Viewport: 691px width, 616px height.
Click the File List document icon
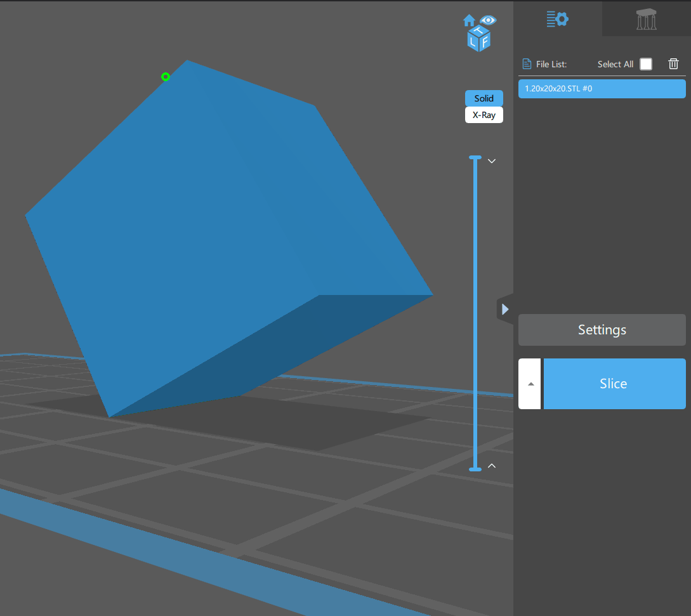(x=527, y=64)
